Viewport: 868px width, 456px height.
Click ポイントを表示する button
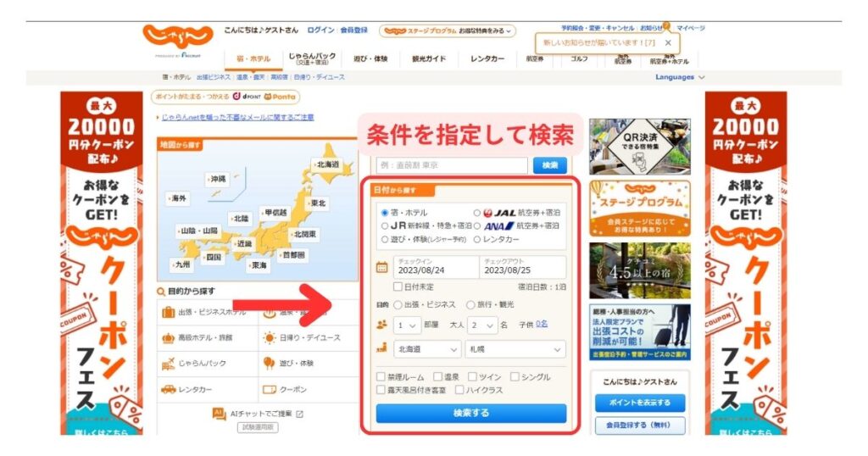tap(640, 403)
